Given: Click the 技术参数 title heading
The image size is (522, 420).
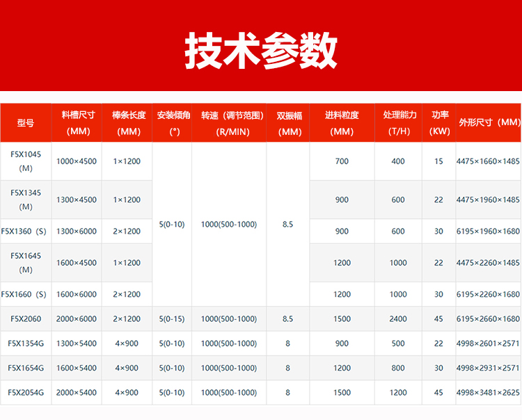Looking at the screenshot, I should click(261, 49).
